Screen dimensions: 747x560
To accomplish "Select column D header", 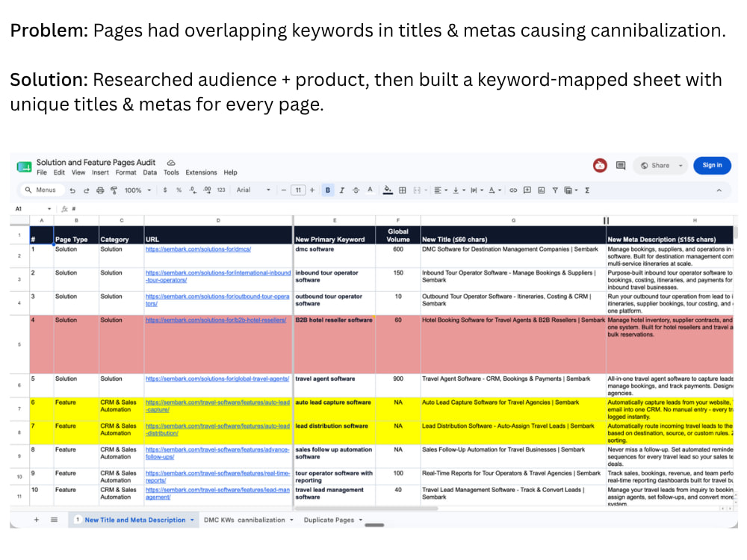I will click(218, 220).
